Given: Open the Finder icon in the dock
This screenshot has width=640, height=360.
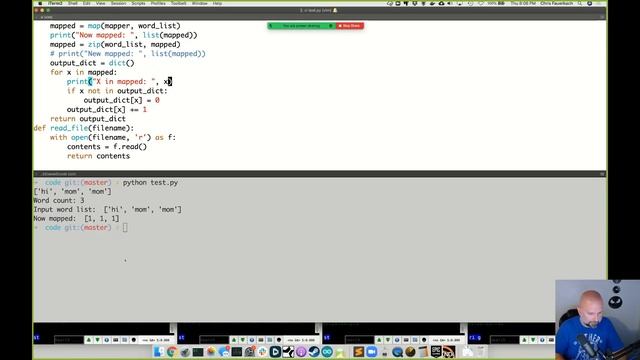Looking at the screenshot, I should (158, 351).
